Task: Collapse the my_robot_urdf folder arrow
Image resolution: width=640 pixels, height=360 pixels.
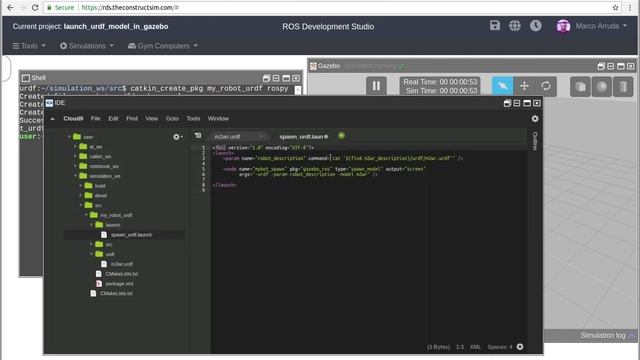Action: coord(87,215)
